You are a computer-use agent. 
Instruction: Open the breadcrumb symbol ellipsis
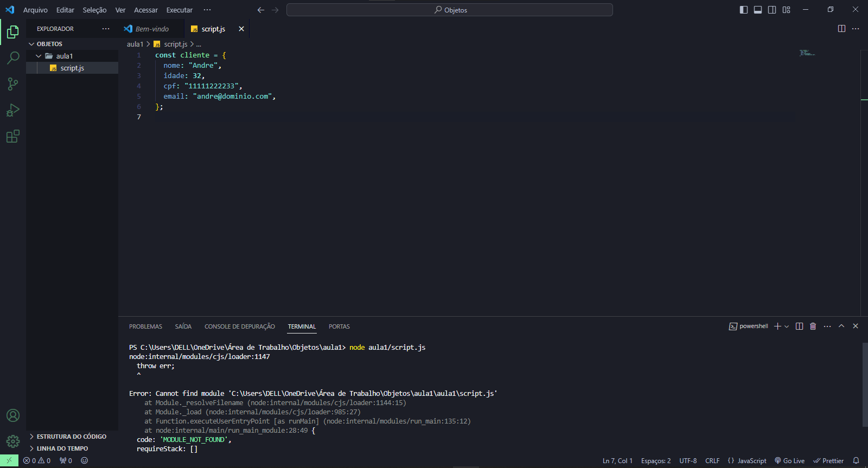[x=199, y=44]
